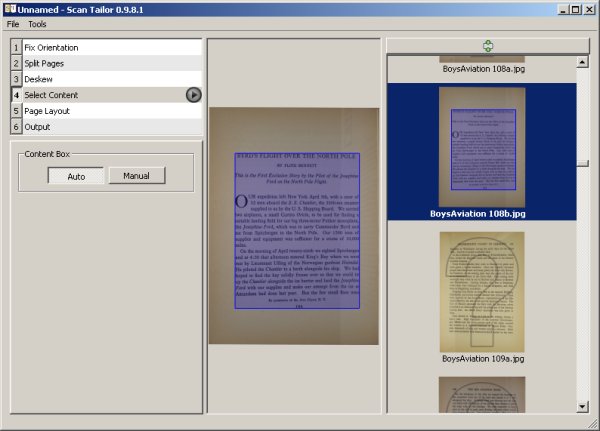This screenshot has height=431, width=600.
Task: Click the Scan Tailor title bar icon
Action: [10, 9]
